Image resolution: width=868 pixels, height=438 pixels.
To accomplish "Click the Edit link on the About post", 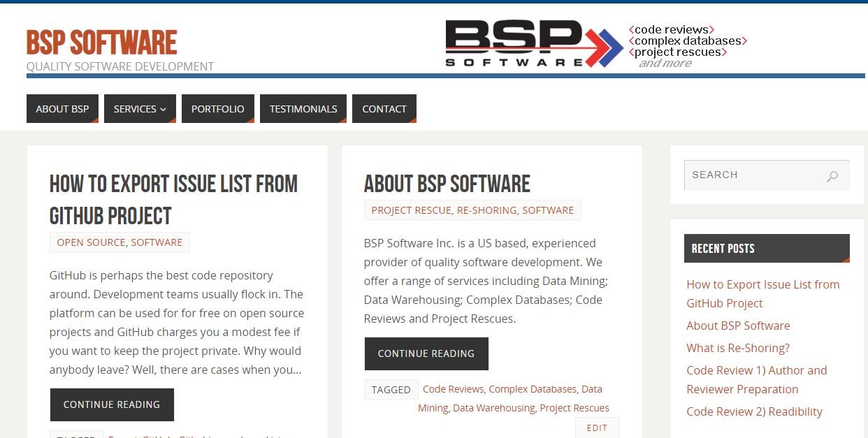I will [596, 428].
